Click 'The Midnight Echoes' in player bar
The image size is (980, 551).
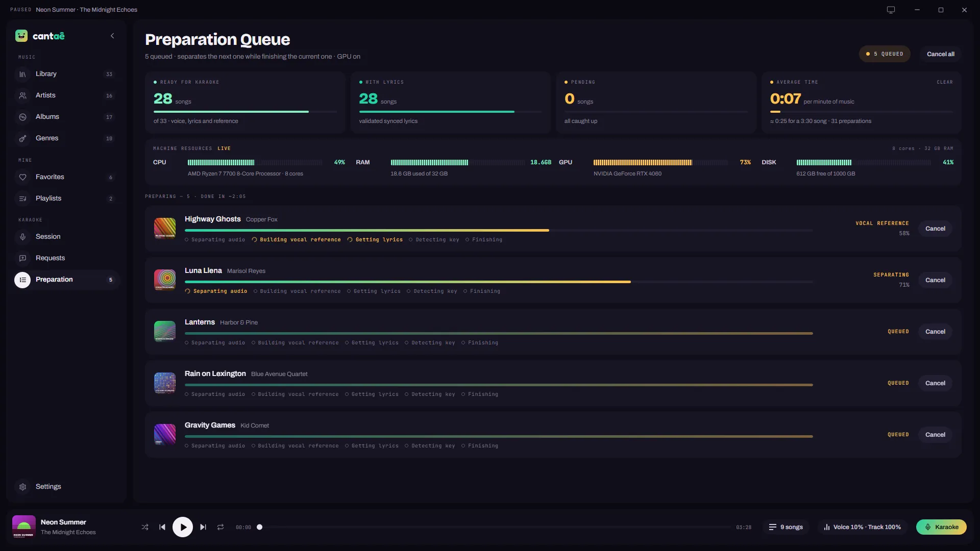coord(68,532)
